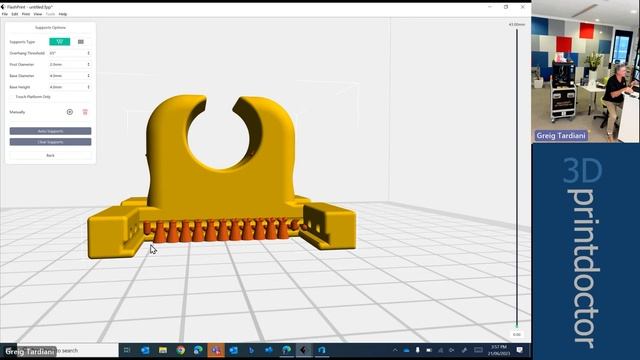Open Microsoft Teams from the taskbar
This screenshot has height=360, width=640.
(216, 350)
